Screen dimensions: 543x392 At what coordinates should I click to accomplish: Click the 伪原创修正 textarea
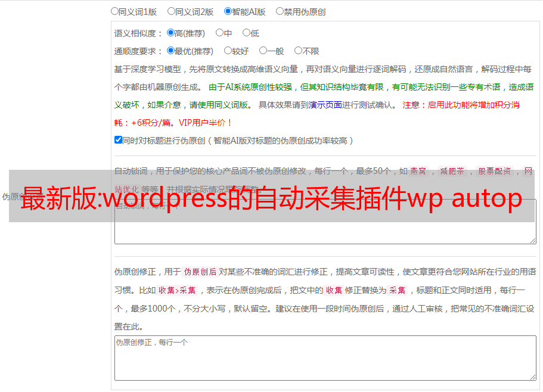coord(325,358)
